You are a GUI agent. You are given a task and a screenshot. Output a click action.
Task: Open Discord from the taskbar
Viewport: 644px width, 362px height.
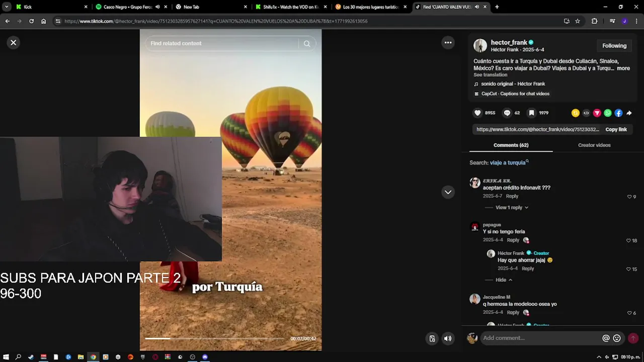(205, 357)
